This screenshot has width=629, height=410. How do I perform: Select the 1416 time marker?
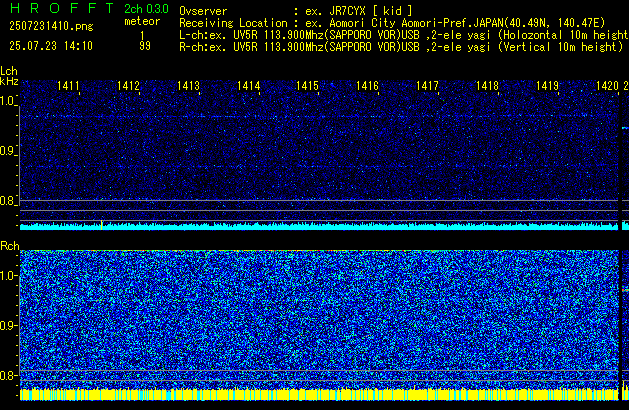(367, 86)
